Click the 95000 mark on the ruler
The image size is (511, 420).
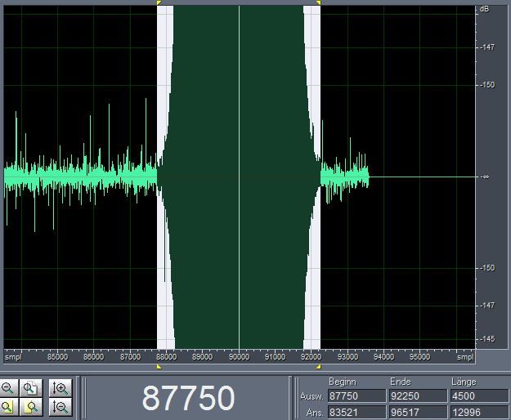click(x=419, y=357)
